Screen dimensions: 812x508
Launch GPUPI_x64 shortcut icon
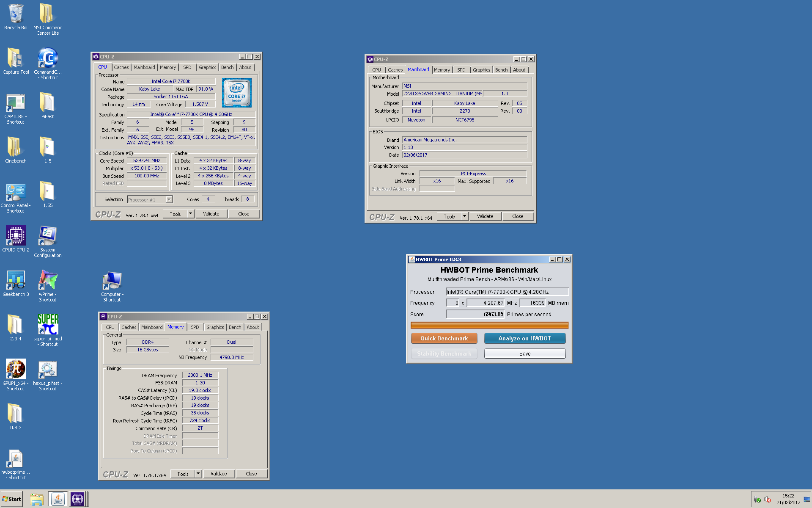pos(16,375)
